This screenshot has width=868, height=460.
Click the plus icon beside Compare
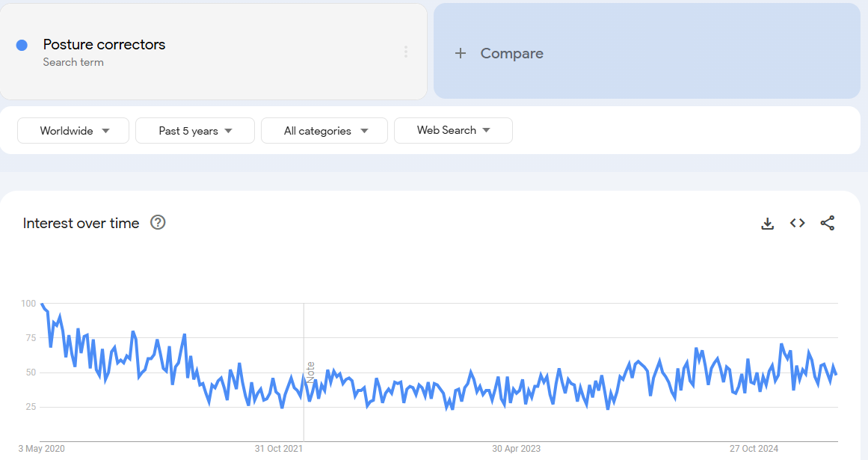[x=460, y=53]
